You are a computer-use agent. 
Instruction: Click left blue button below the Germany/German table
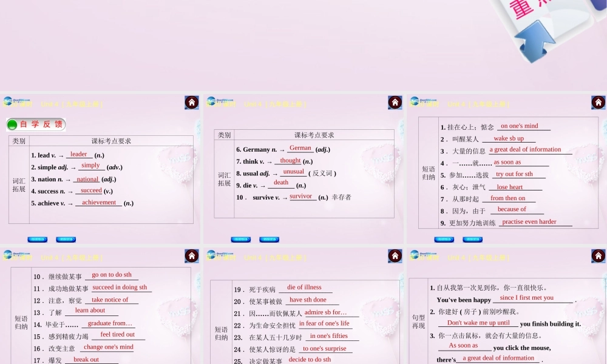(x=240, y=240)
